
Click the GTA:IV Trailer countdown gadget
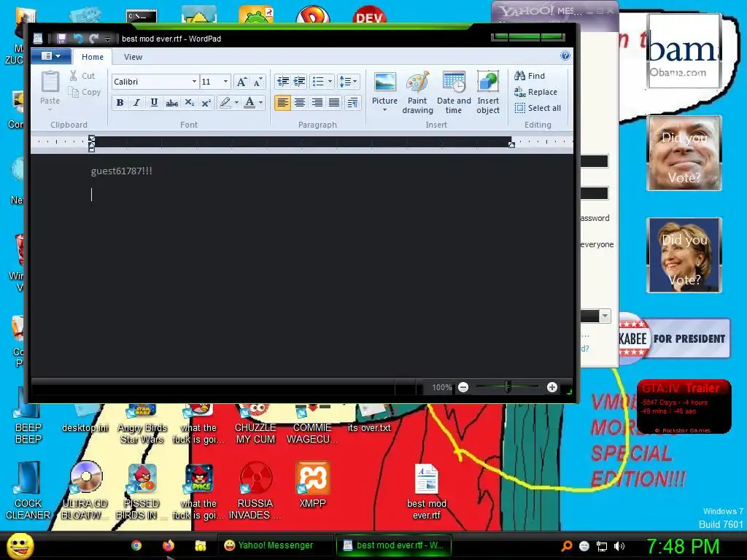coord(684,407)
